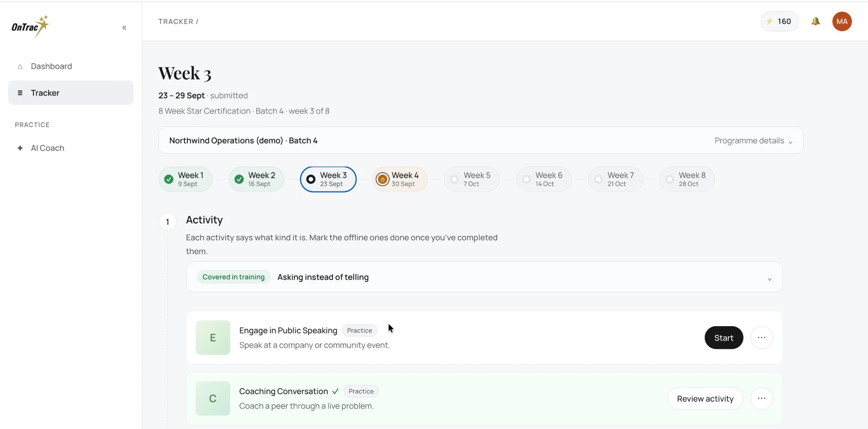Click the 8 Week Star Certification text
This screenshot has height=429, width=868.
click(x=204, y=111)
